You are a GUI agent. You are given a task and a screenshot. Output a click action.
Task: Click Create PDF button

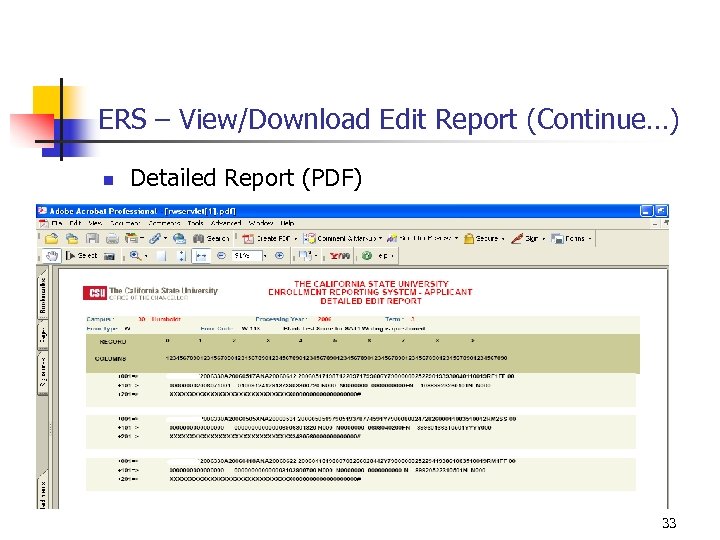tap(266, 238)
